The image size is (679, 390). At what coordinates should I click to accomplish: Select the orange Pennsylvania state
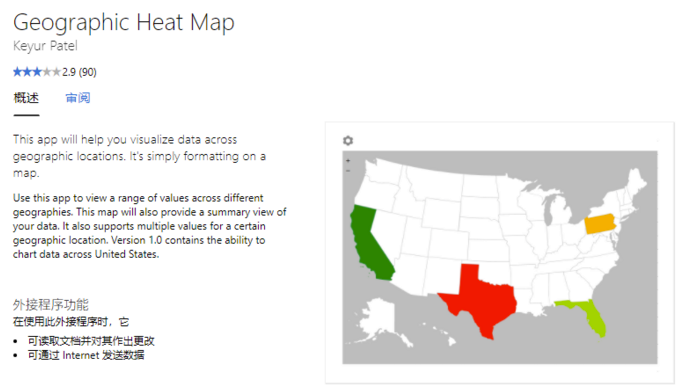point(600,224)
